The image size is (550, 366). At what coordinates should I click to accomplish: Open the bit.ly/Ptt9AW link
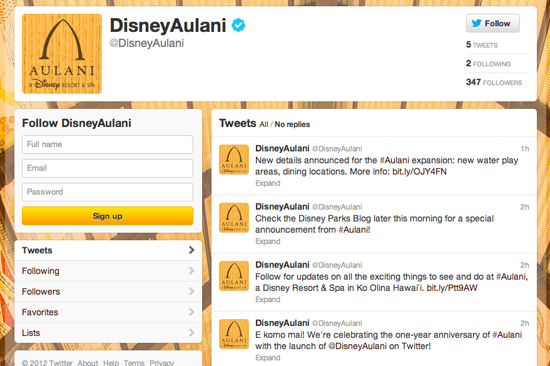pos(452,288)
